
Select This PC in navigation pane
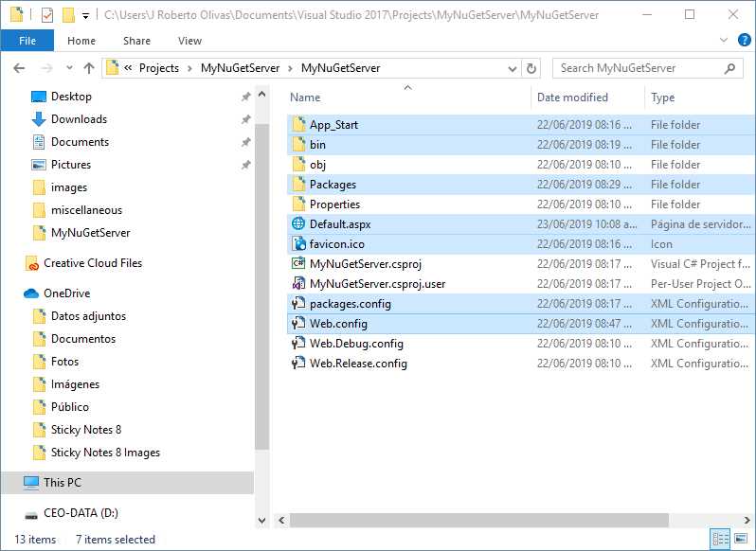click(127, 483)
